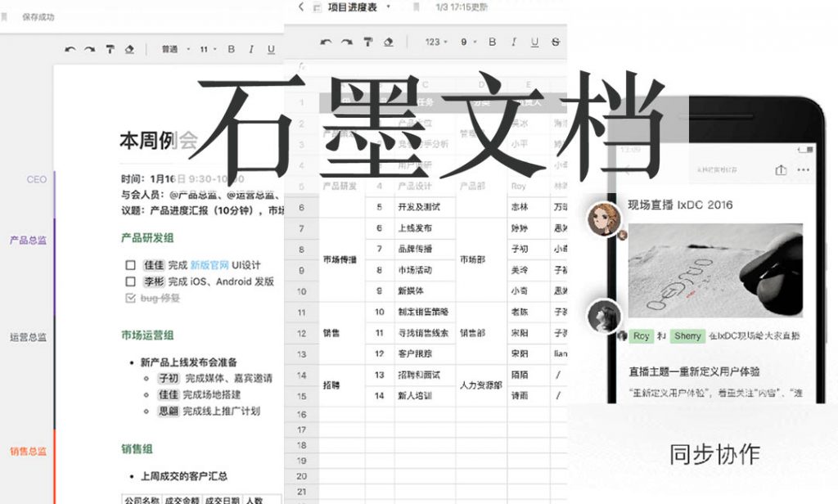The height and width of the screenshot is (504, 838).
Task: Open the 普通 paragraph style dropdown
Action: click(x=176, y=49)
